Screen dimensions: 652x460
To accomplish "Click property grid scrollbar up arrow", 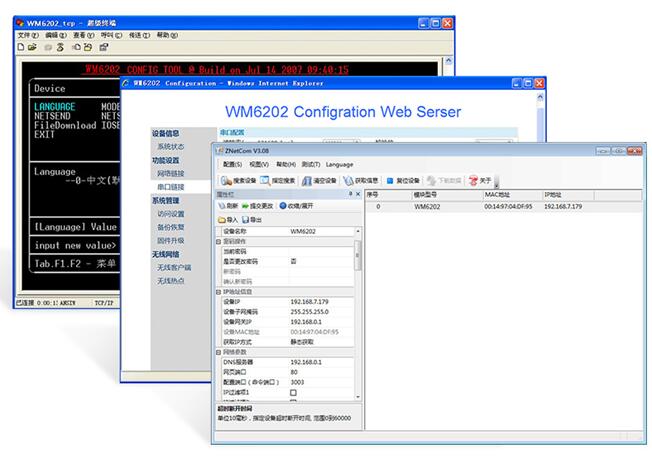I will (x=358, y=231).
